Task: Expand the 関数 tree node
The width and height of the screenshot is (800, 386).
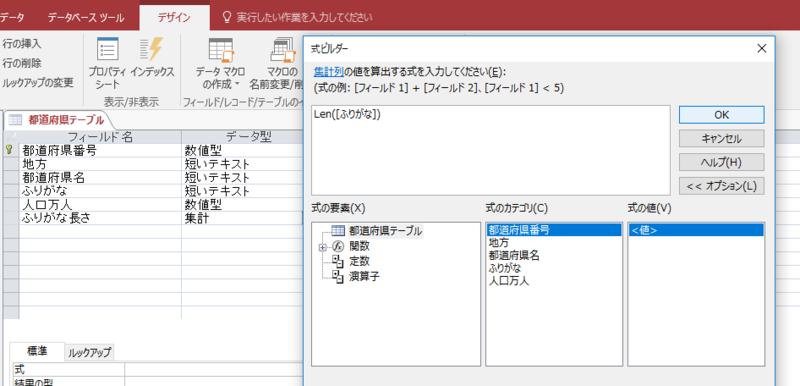Action: point(322,247)
